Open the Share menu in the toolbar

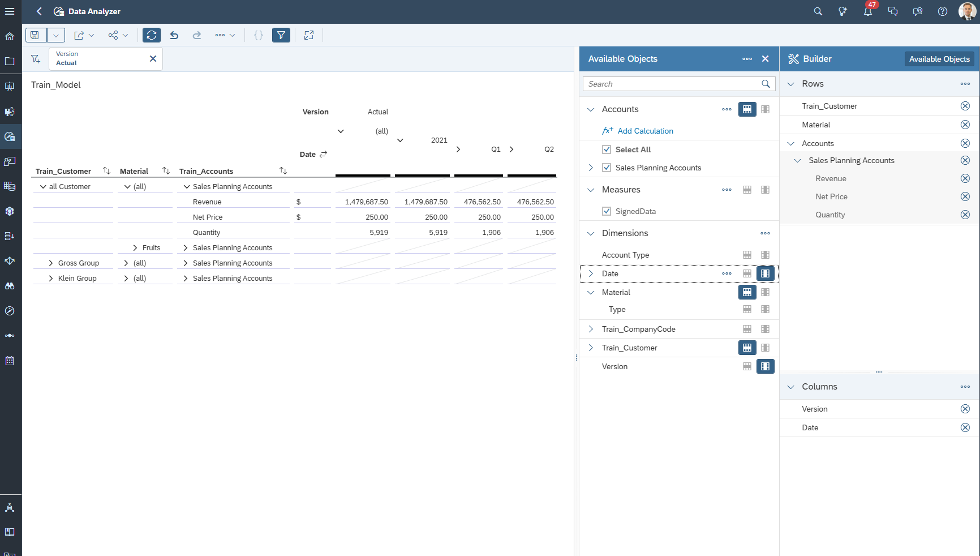click(x=118, y=35)
